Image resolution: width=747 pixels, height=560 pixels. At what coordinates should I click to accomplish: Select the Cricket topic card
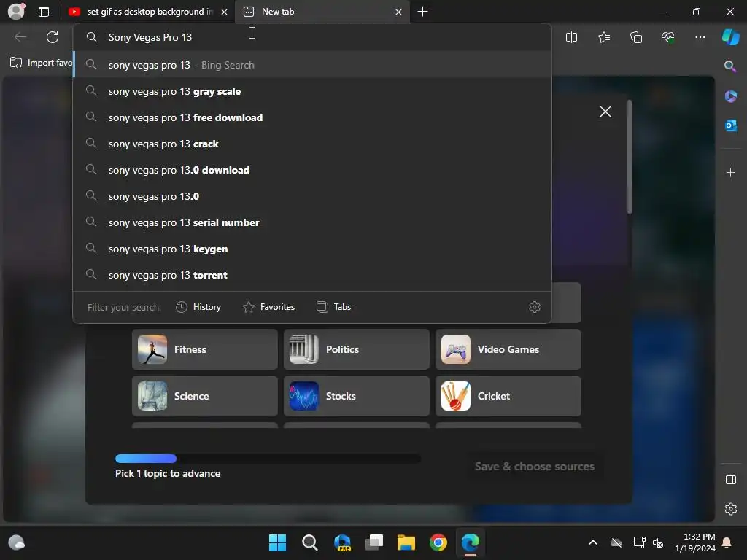[508, 396]
